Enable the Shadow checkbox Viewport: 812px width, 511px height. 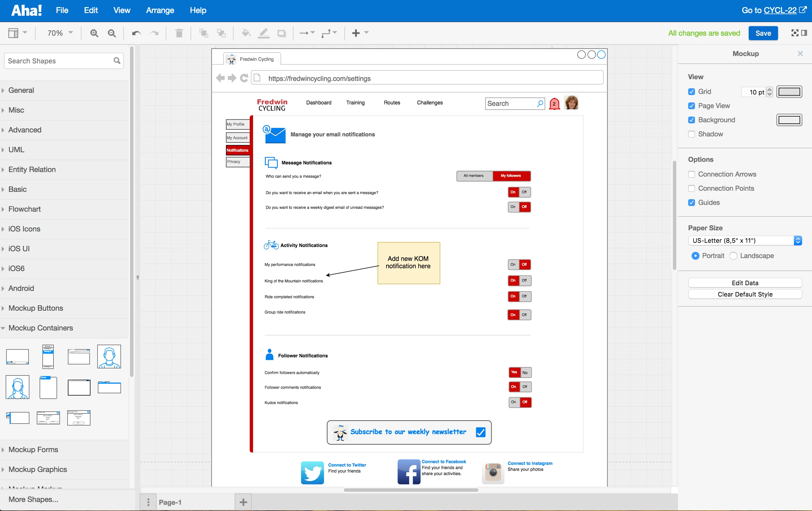pyautogui.click(x=691, y=134)
